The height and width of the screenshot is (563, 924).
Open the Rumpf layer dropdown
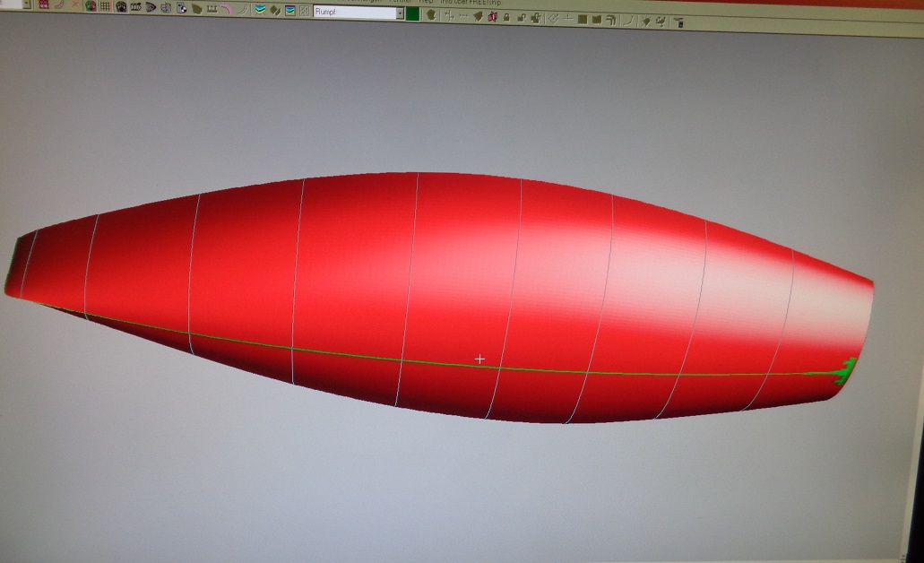(x=399, y=13)
